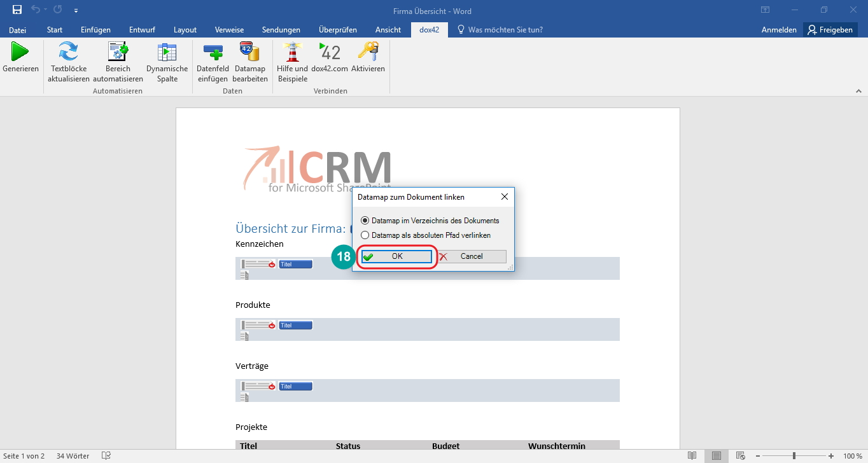Screen dimensions: 868x463
Task: Click the 'Seite 1 von 2' status
Action: coord(24,456)
